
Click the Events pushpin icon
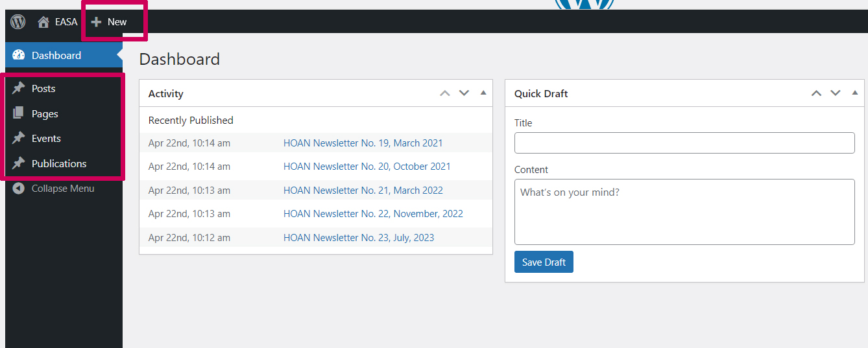19,138
